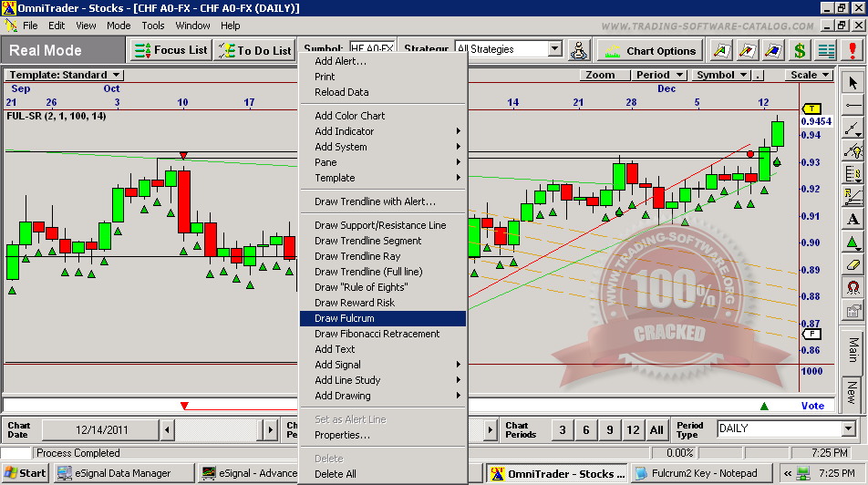
Task: Click the red magnet snap tool
Action: (x=852, y=287)
